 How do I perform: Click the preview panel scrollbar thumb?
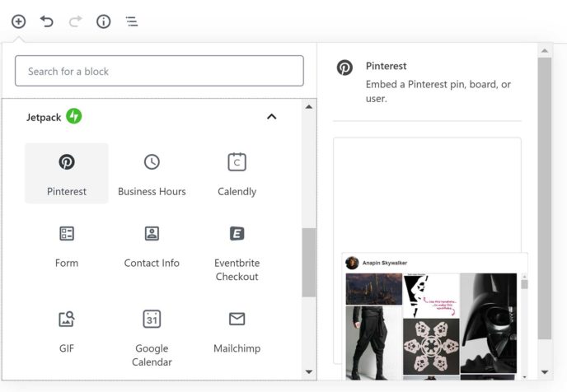pos(545,198)
